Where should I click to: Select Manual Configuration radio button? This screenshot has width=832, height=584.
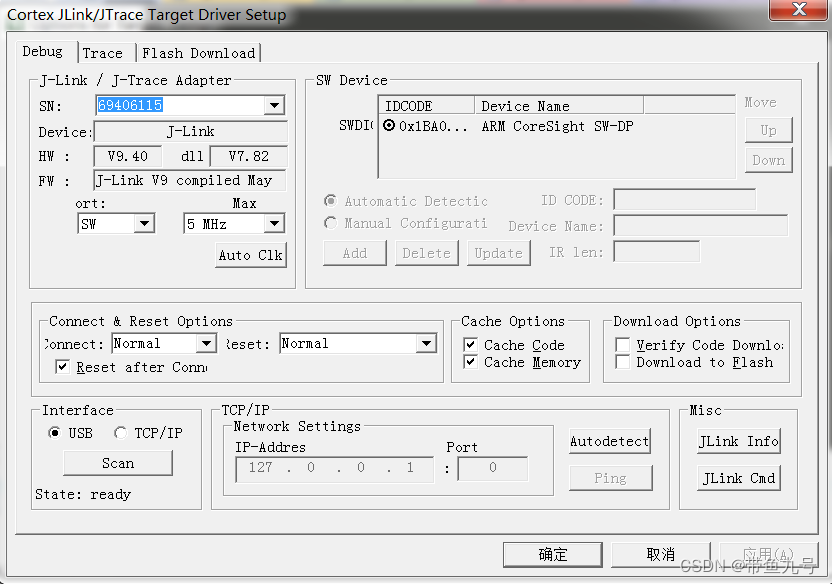click(x=331, y=223)
